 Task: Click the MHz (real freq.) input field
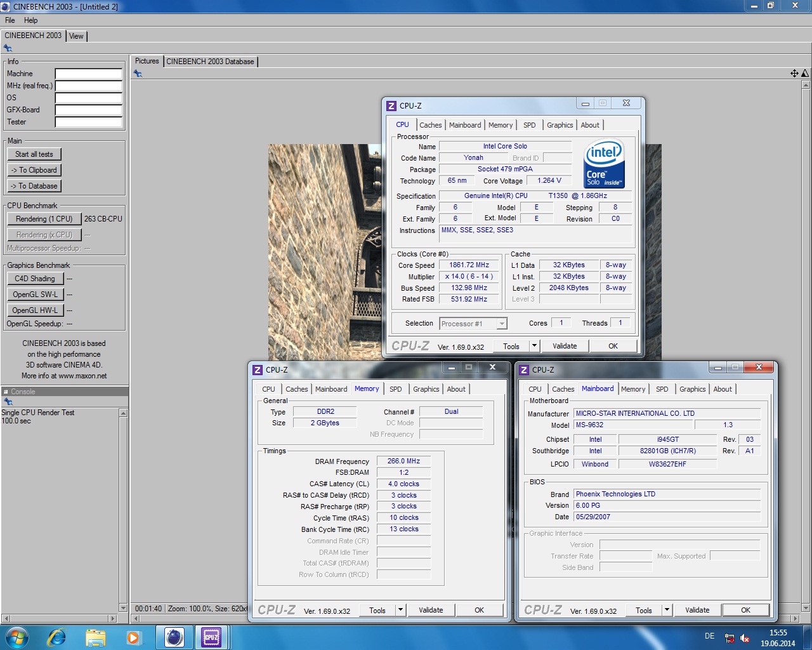coord(88,86)
